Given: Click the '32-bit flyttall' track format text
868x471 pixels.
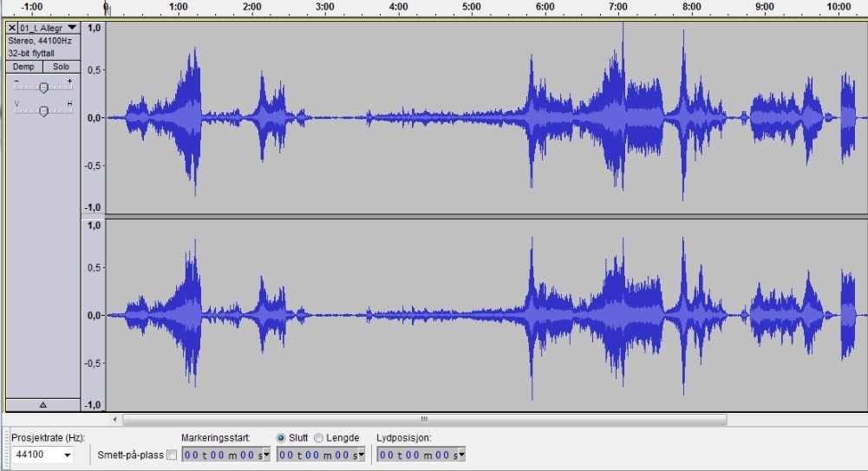Looking at the screenshot, I should click(x=31, y=53).
